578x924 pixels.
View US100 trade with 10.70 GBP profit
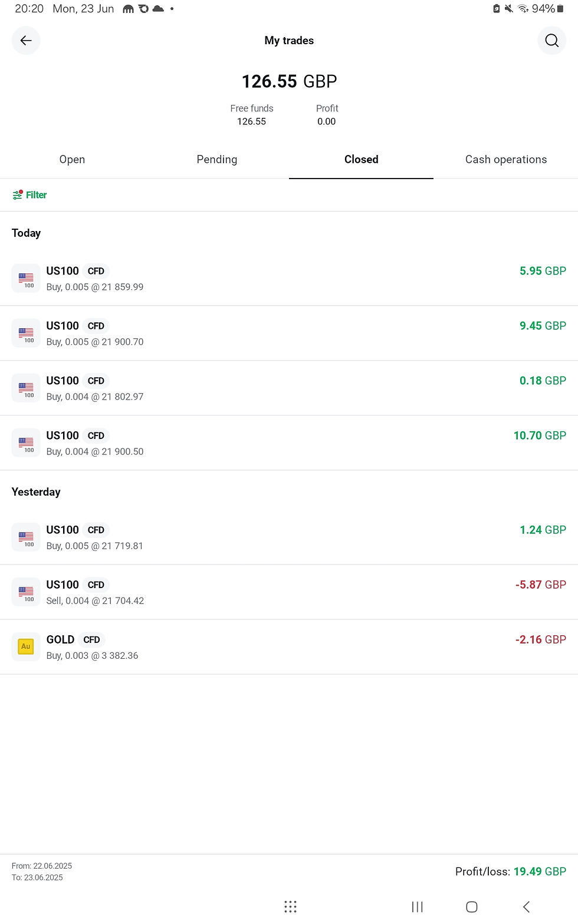click(289, 443)
